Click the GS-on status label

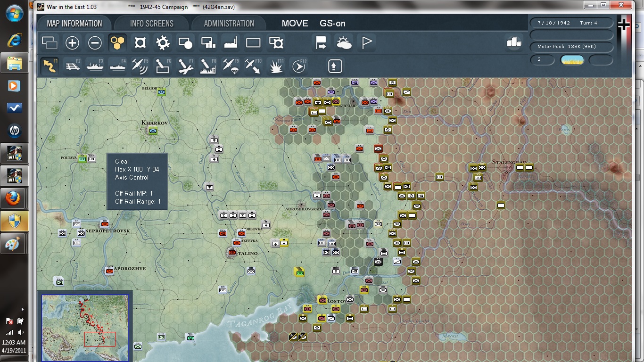point(333,24)
